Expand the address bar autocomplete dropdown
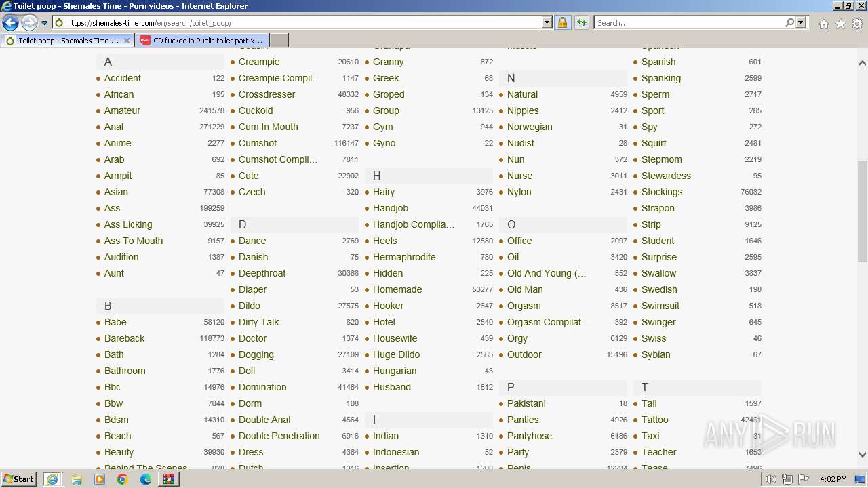 [547, 23]
